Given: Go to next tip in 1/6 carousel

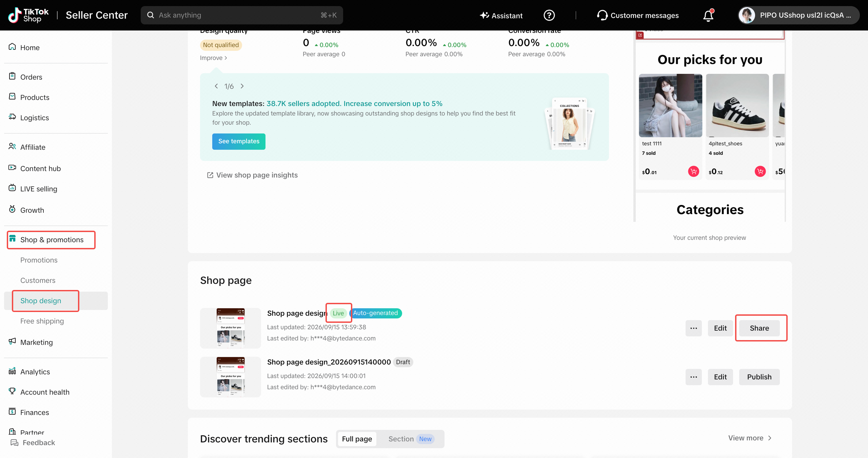Looking at the screenshot, I should pos(242,86).
